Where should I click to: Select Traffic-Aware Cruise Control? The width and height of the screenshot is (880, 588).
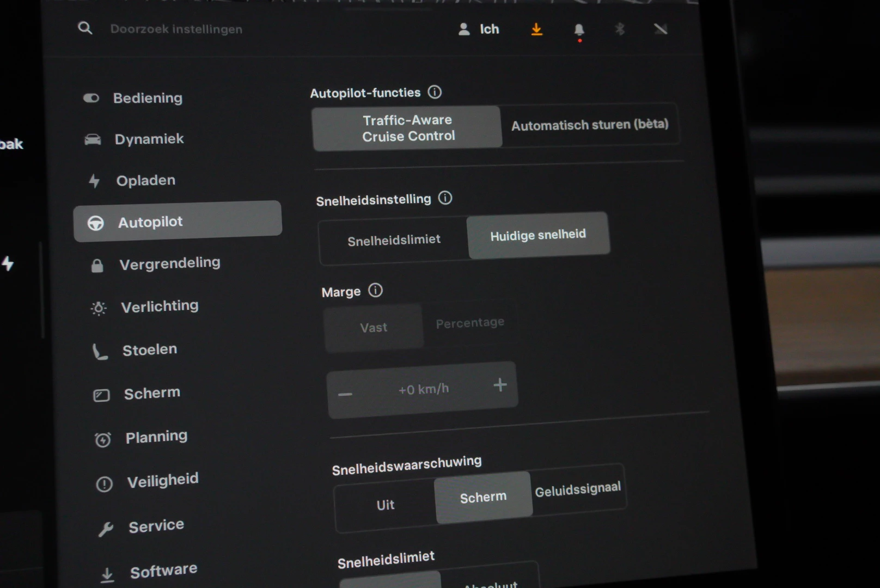(407, 128)
